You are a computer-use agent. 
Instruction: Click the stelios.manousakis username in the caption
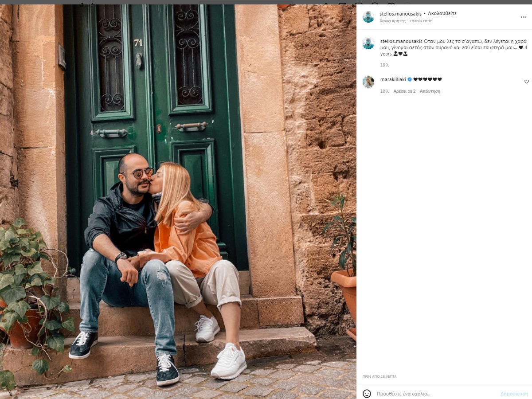401,41
